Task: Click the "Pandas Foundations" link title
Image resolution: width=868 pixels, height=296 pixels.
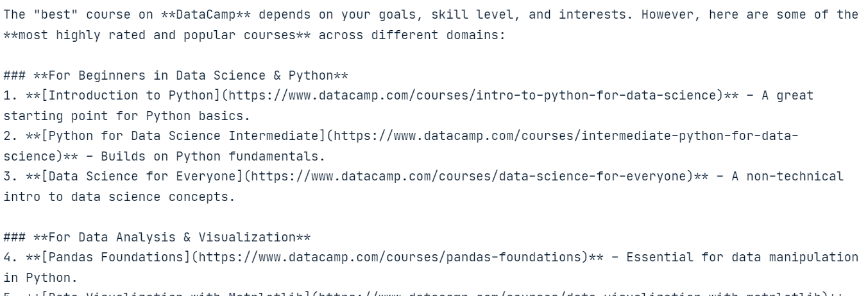Action: (x=116, y=257)
